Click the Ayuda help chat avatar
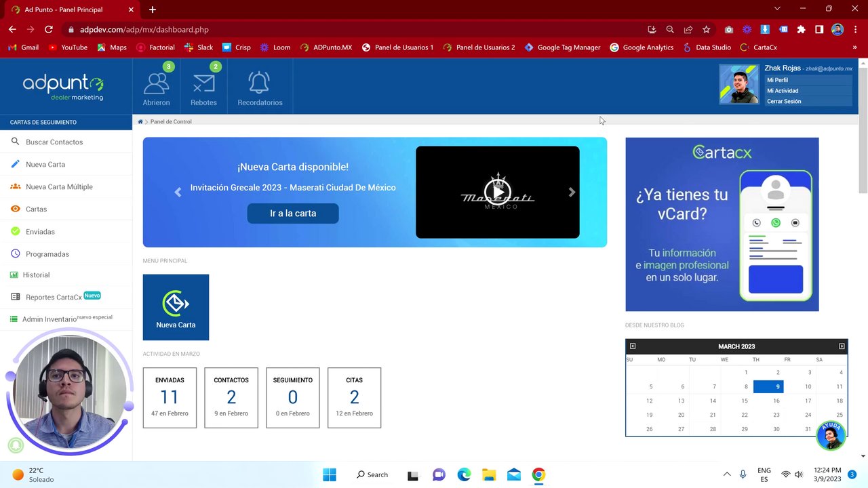Image resolution: width=868 pixels, height=488 pixels. (831, 436)
